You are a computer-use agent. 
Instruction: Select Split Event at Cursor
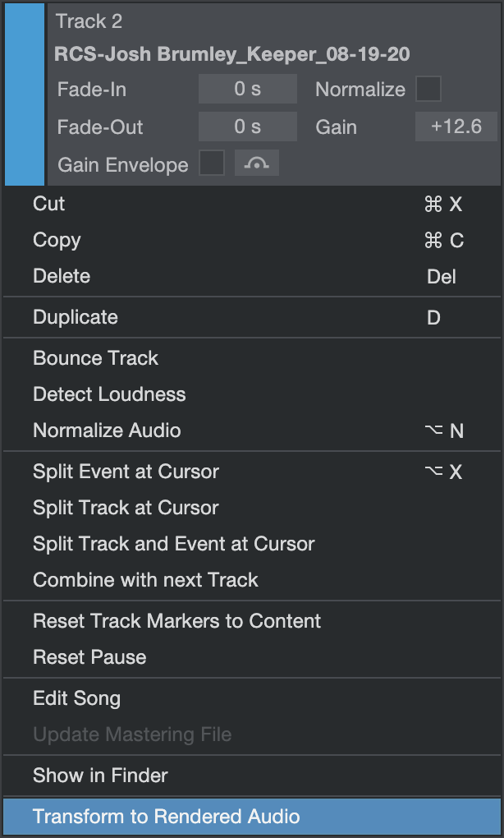point(126,472)
